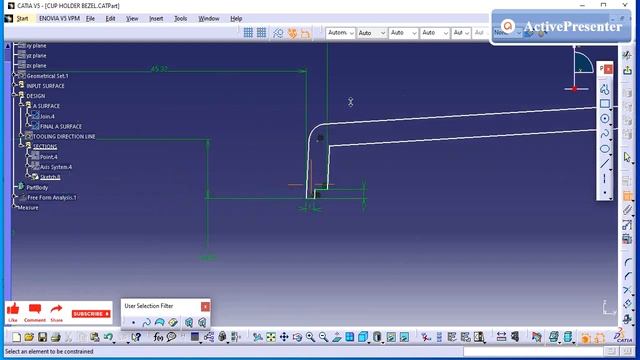Open the Start menu in CATIA
This screenshot has width=640, height=360.
click(x=22, y=19)
